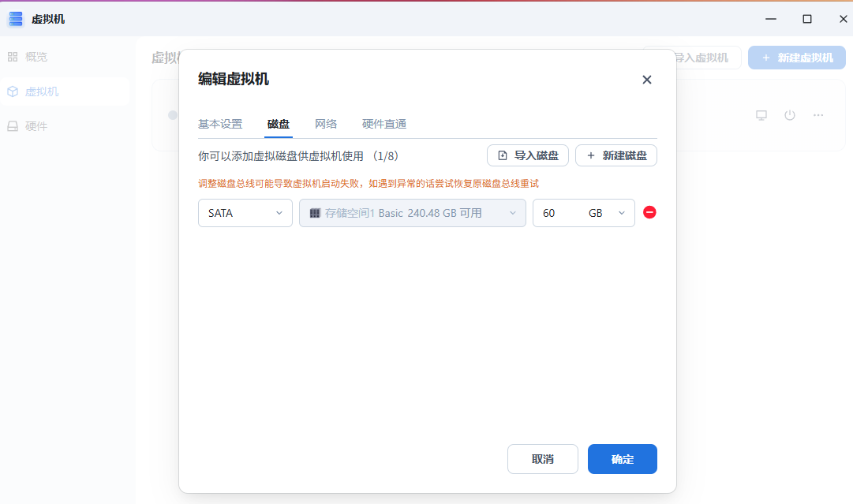Image resolution: width=853 pixels, height=504 pixels.
Task: Click the VM power icon
Action: 789,115
